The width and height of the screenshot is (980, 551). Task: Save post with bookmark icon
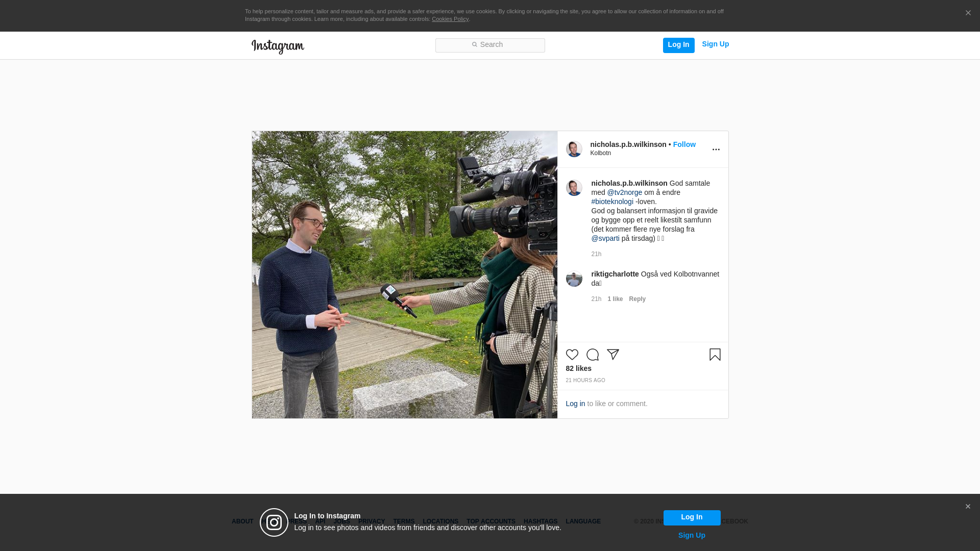click(x=715, y=355)
